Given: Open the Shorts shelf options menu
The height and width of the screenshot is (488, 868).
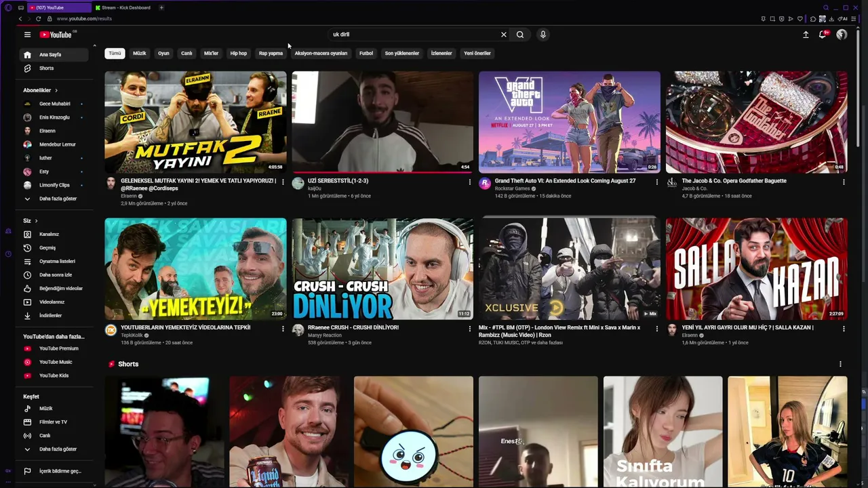Looking at the screenshot, I should [x=840, y=365].
